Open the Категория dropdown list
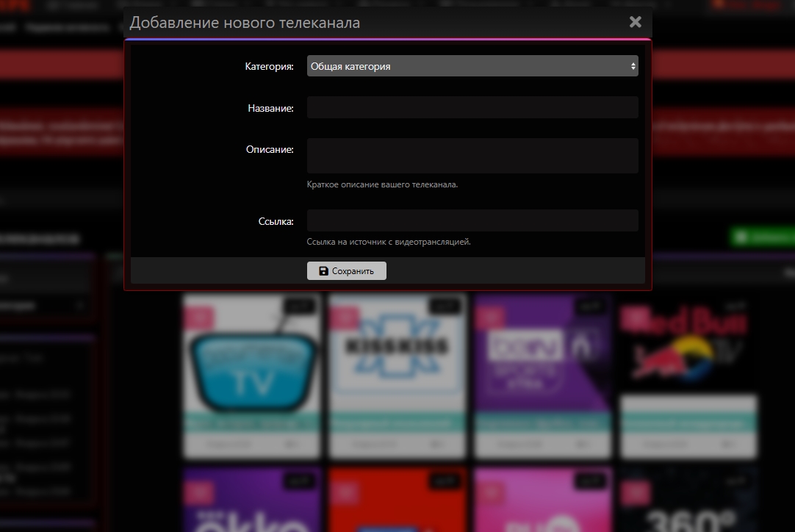This screenshot has width=795, height=532. 472,66
